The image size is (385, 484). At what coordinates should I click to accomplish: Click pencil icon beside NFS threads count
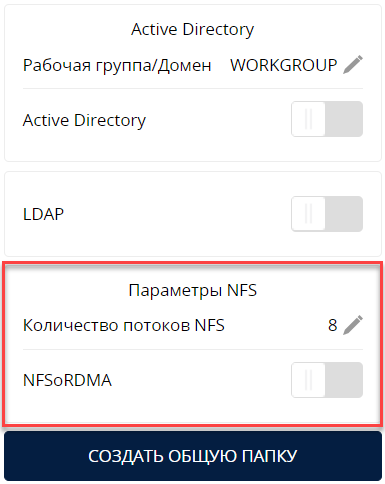[x=353, y=325]
